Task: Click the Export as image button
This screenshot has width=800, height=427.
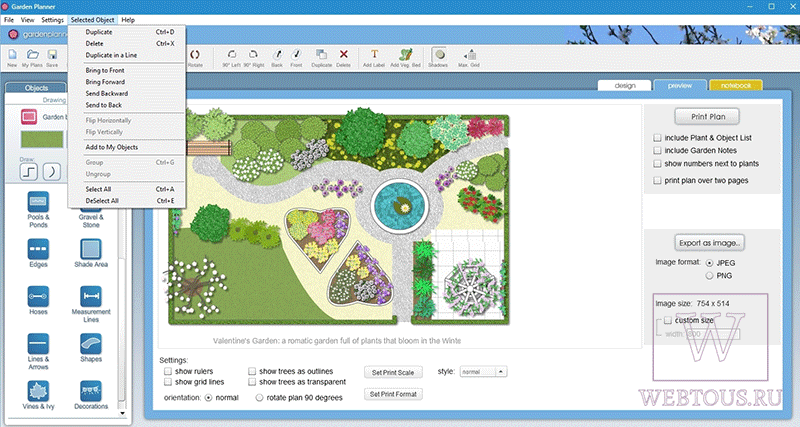Action: [x=709, y=243]
